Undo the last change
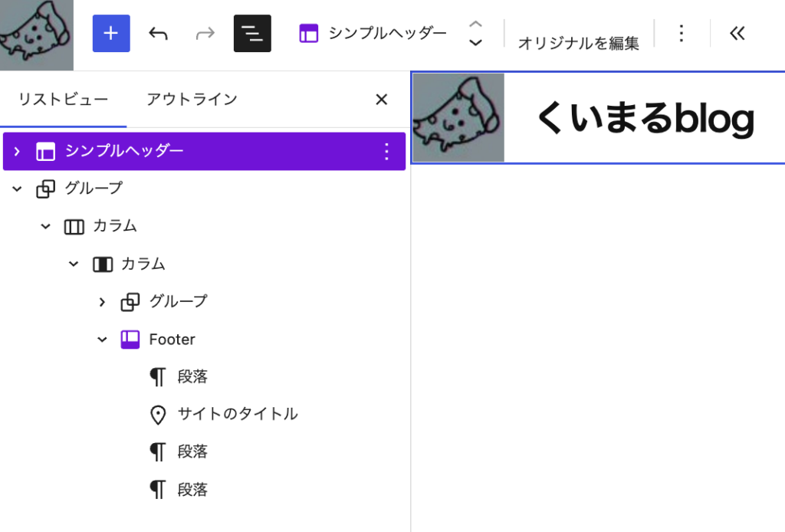The image size is (785, 532). coord(158,34)
